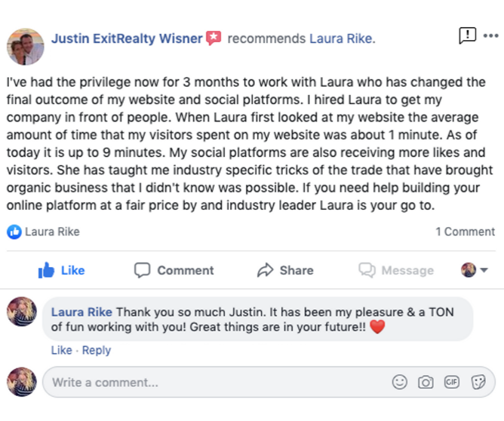This screenshot has height=421, width=504.
Task: Click the report post exclamation icon
Action: 467,35
